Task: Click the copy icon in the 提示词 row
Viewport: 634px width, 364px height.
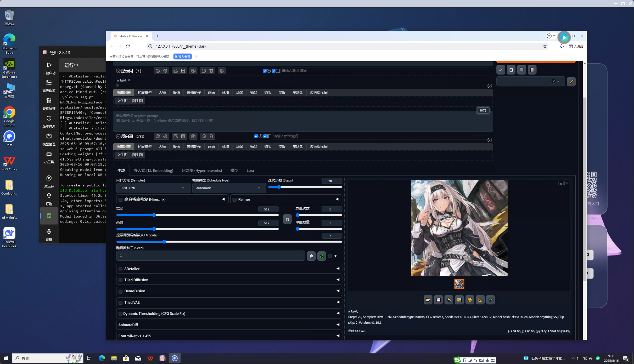Action: 204,71
